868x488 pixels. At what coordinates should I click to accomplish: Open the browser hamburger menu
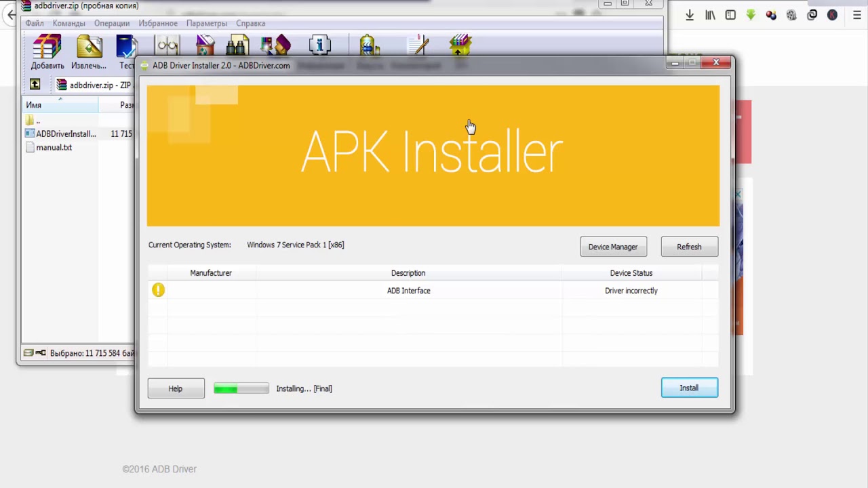[x=858, y=15]
